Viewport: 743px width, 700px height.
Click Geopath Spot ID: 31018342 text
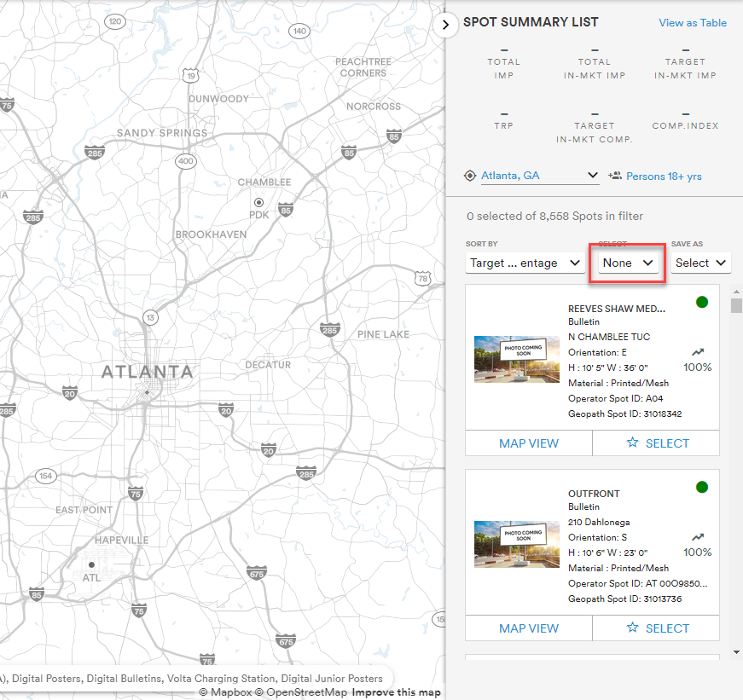coord(624,414)
